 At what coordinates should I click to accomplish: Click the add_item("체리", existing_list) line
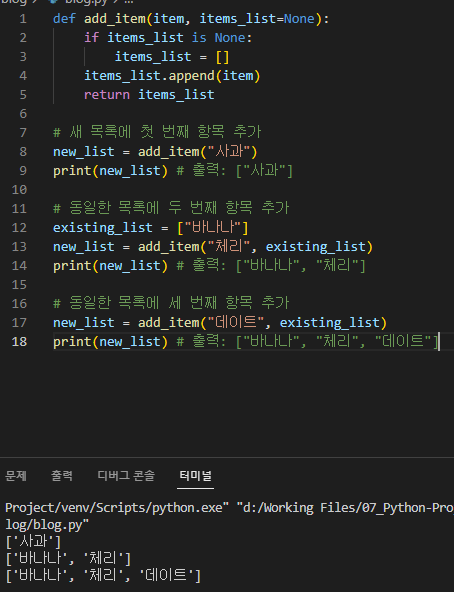(x=213, y=247)
